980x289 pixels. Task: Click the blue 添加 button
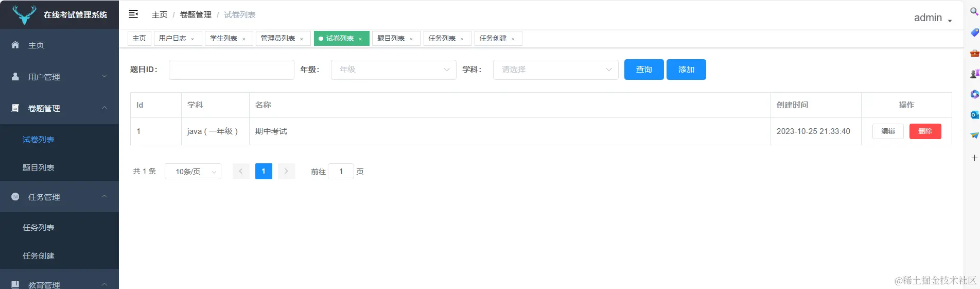(x=686, y=70)
